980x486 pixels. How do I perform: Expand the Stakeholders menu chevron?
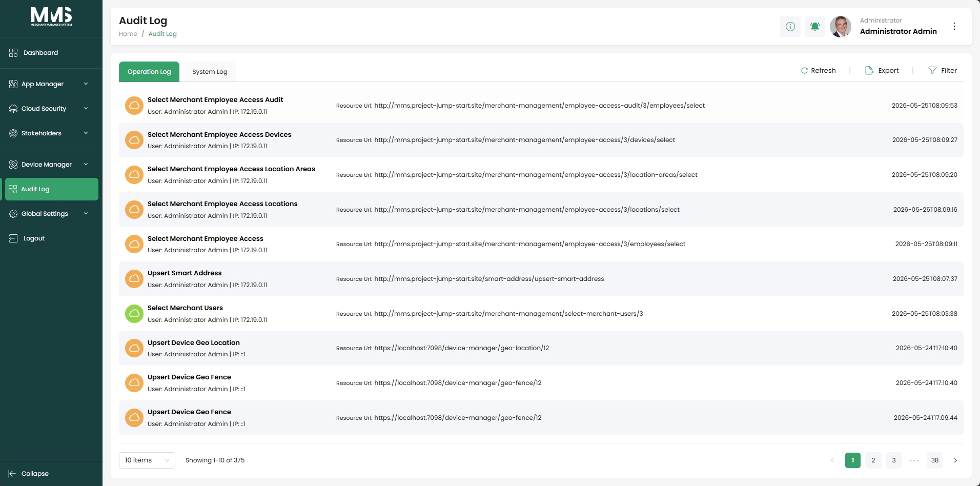[x=86, y=133]
